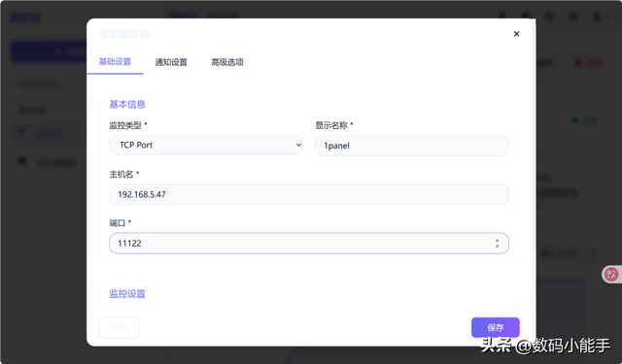Switch to the 基础设置 tab

(x=115, y=62)
